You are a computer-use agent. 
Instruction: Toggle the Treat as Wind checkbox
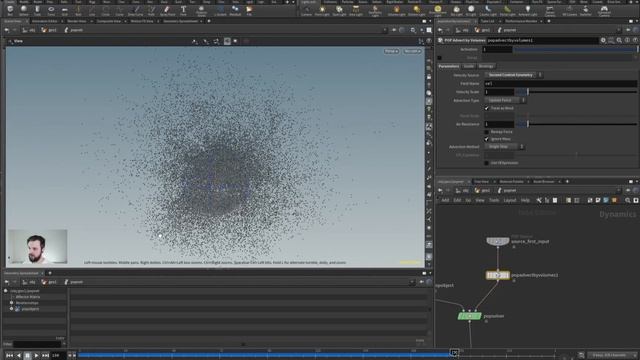point(487,108)
